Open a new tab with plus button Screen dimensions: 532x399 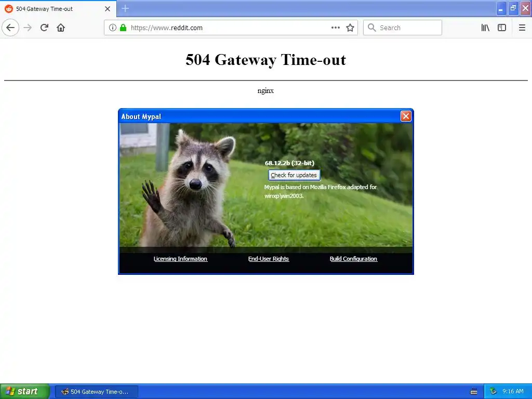(x=125, y=8)
